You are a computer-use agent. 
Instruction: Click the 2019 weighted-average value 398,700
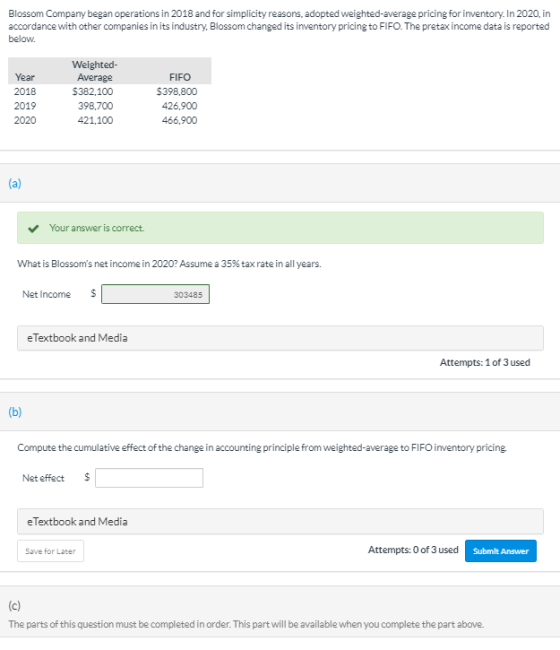click(x=95, y=106)
